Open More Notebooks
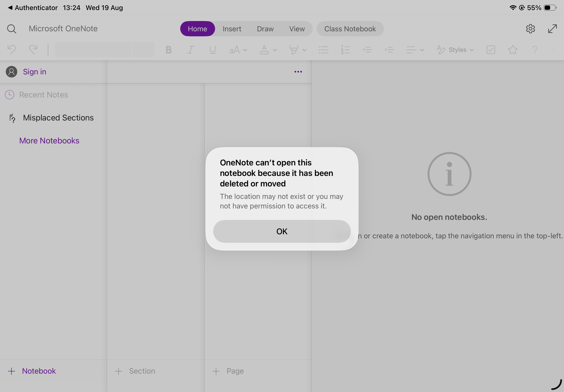This screenshot has height=392, width=564. [49, 141]
